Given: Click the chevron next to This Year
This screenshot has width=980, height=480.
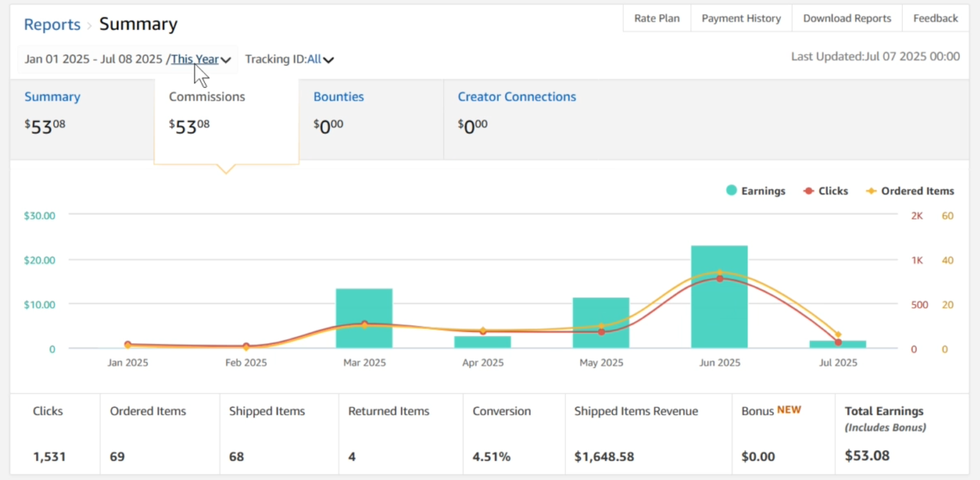Looking at the screenshot, I should pyautogui.click(x=226, y=60).
